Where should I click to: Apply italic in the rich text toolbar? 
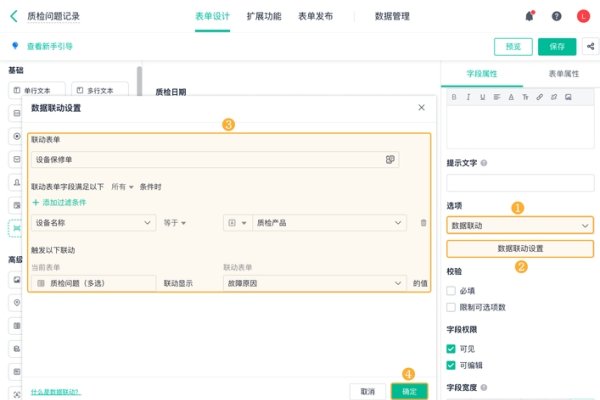(468, 97)
